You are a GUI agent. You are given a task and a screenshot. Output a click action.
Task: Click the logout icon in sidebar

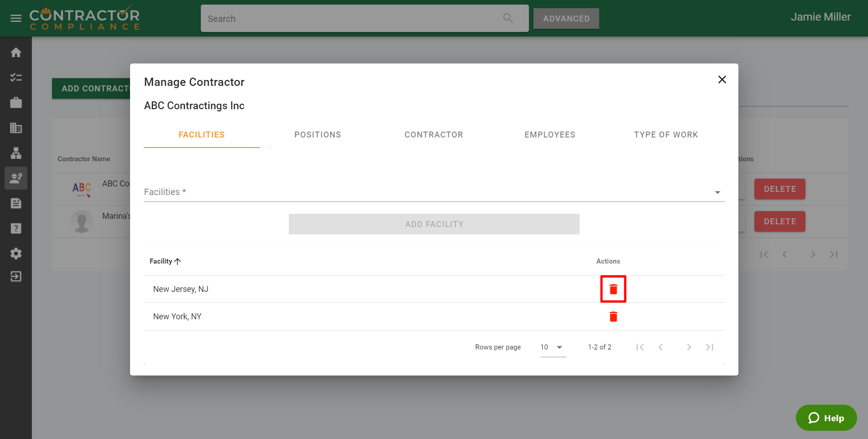point(16,276)
